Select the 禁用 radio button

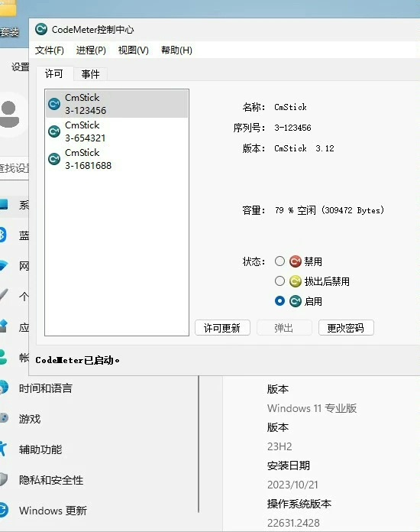pos(279,261)
